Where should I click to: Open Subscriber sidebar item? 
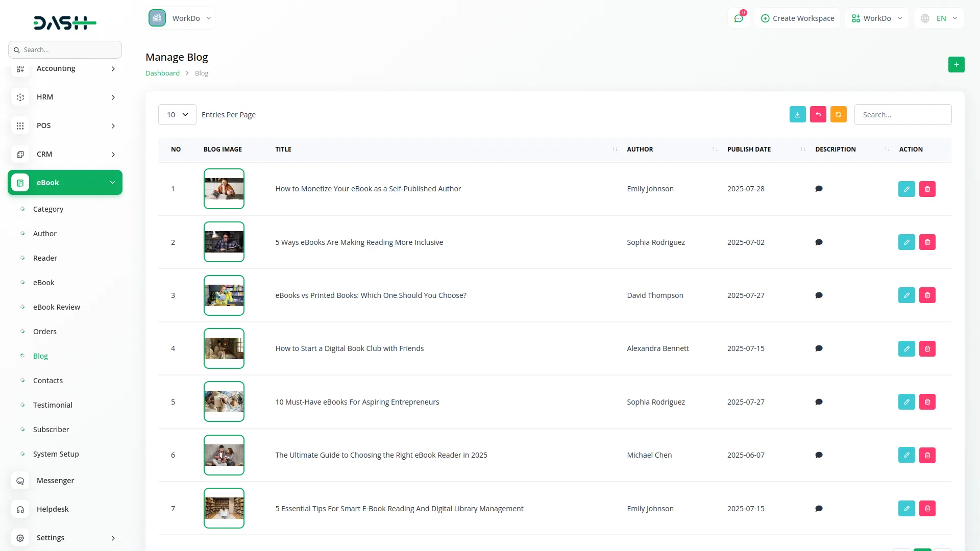(51, 430)
